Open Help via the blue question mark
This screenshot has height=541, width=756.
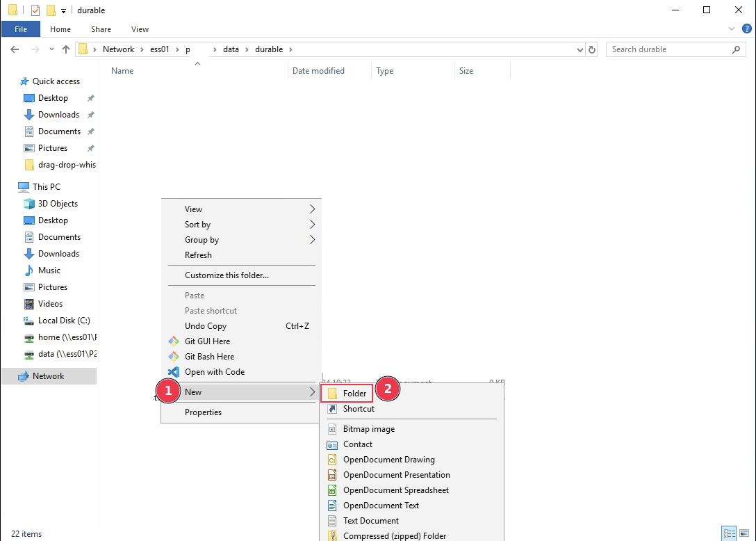point(747,29)
